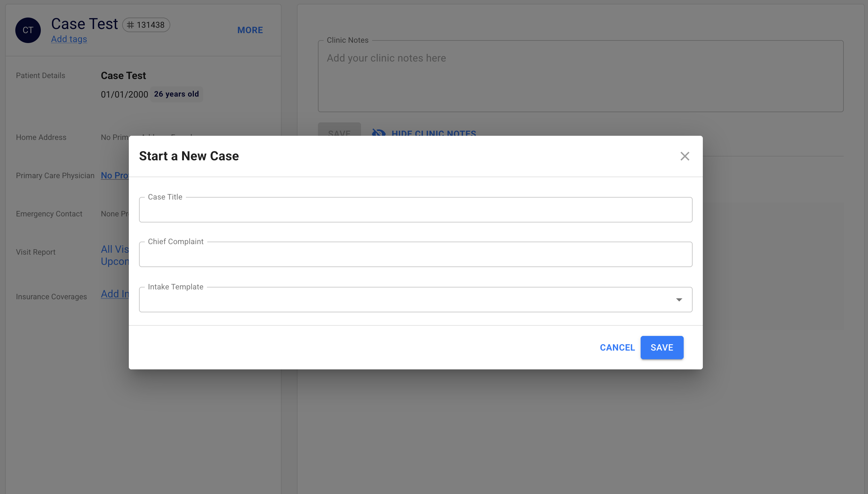Click the Home Address label
Image resolution: width=868 pixels, height=494 pixels.
(41, 137)
